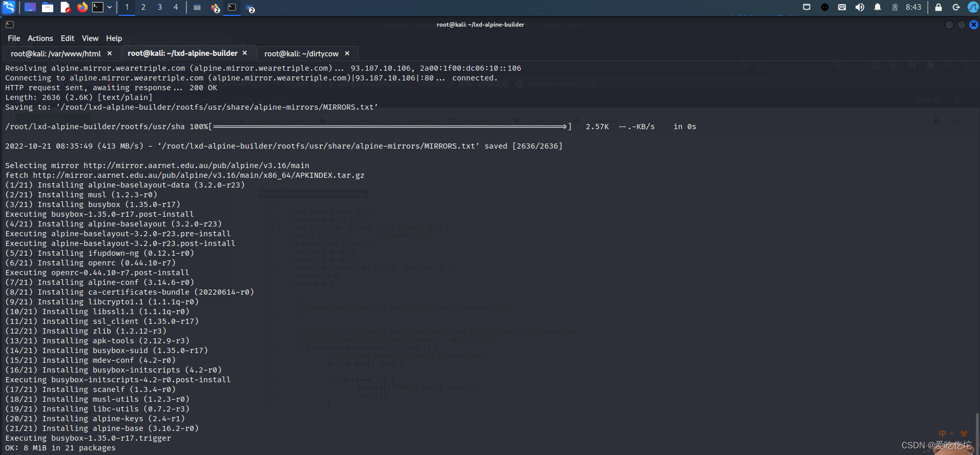Switch to workspace 4
980x455 pixels.
coord(176,7)
